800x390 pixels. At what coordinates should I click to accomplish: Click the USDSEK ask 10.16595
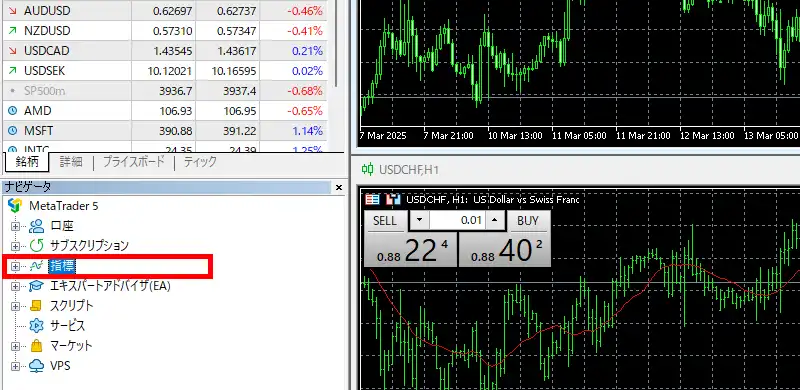coord(234,71)
